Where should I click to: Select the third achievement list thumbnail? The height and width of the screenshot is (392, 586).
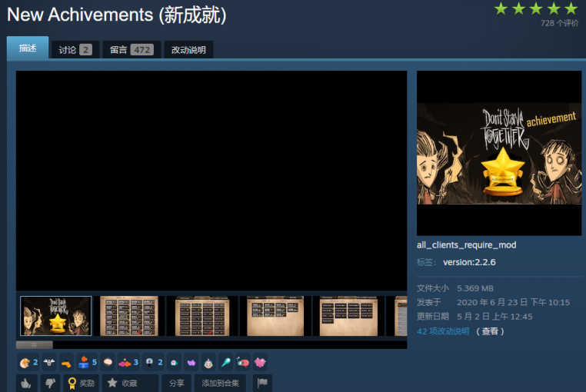[x=202, y=316]
